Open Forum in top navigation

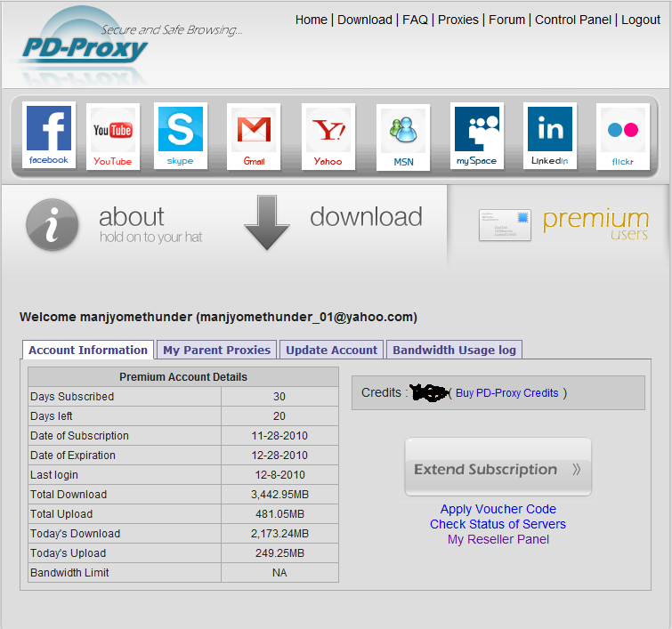506,20
